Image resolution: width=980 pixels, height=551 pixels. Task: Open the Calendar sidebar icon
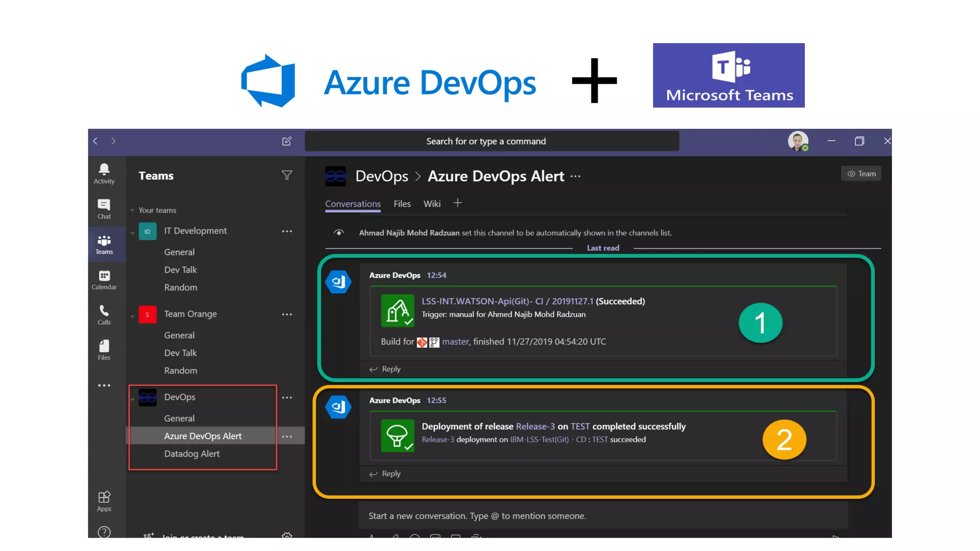pos(104,280)
